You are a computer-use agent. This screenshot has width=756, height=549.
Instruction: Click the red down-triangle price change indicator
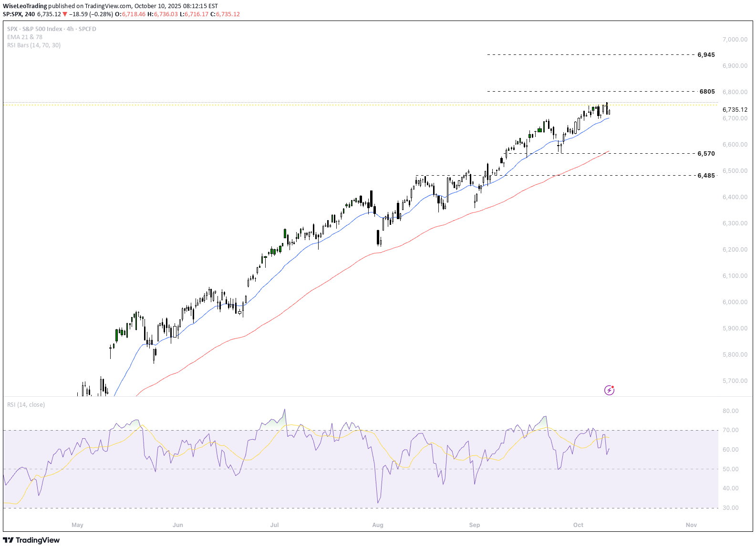coord(65,14)
